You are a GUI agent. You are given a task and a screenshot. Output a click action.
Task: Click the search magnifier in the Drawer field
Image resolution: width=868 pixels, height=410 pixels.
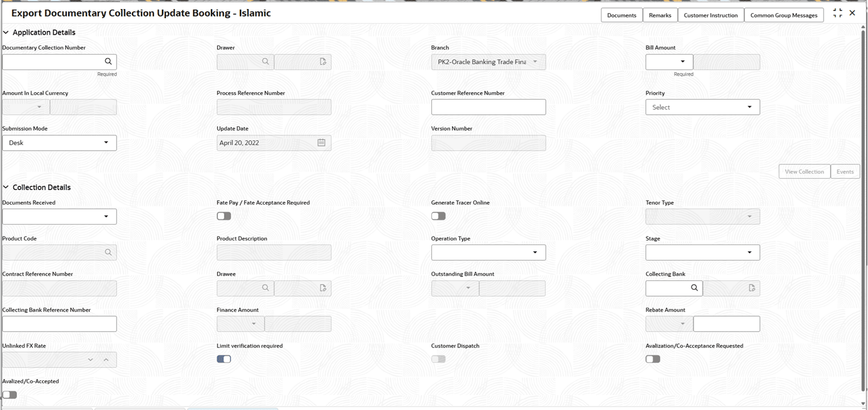[x=265, y=61]
